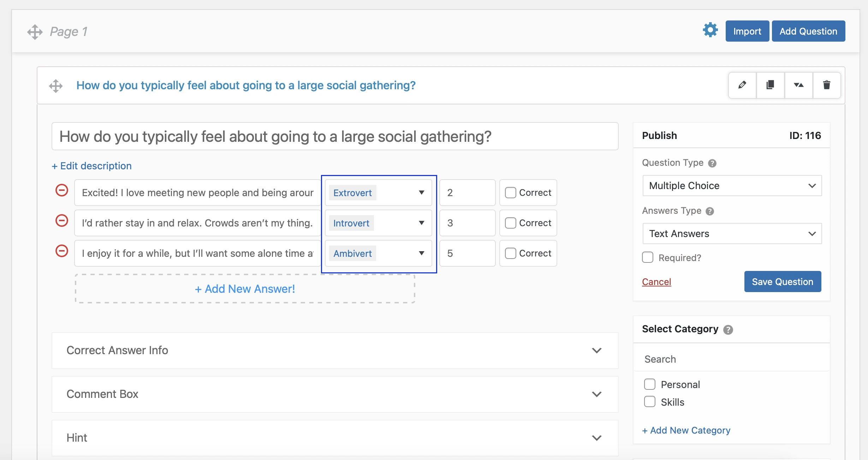Open the Ambivert category dropdown
868x460 pixels.
click(x=378, y=253)
